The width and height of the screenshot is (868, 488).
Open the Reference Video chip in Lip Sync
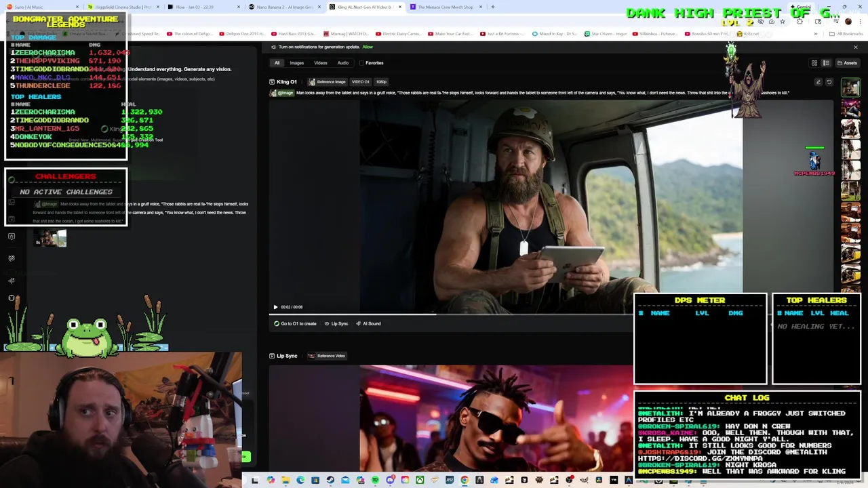(327, 356)
